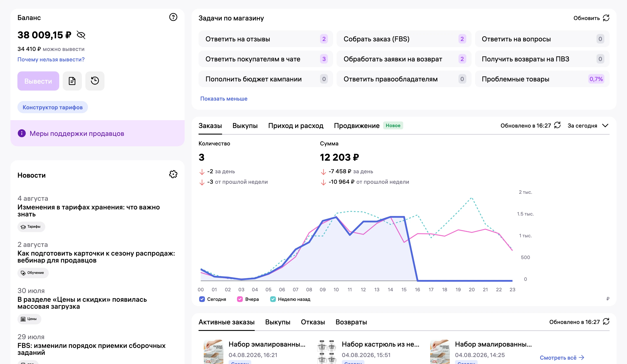Collapse tasks with Показать меньше
The width and height of the screenshot is (627, 364).
(x=224, y=99)
